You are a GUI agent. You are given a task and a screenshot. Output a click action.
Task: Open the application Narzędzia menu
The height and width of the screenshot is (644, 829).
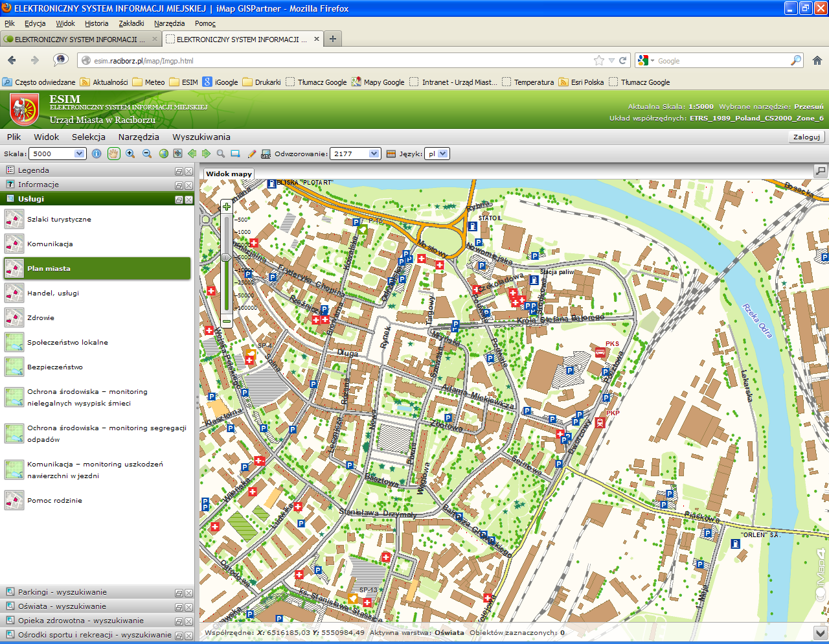pos(139,137)
